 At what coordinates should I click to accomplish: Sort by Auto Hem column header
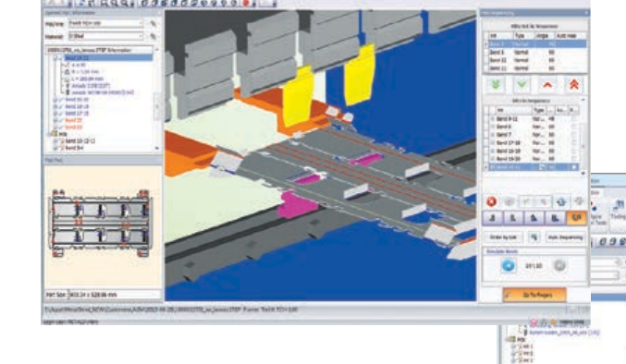tap(570, 36)
